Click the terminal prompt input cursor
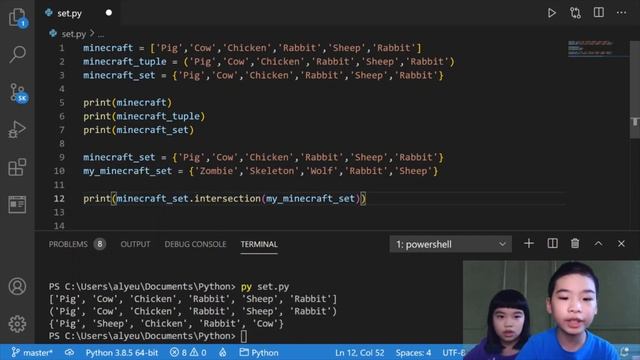 coord(244,336)
